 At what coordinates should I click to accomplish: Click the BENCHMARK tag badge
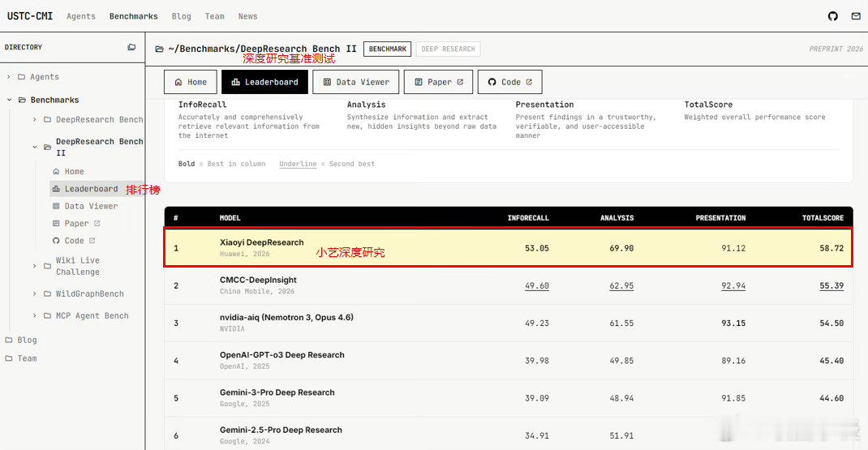click(388, 49)
